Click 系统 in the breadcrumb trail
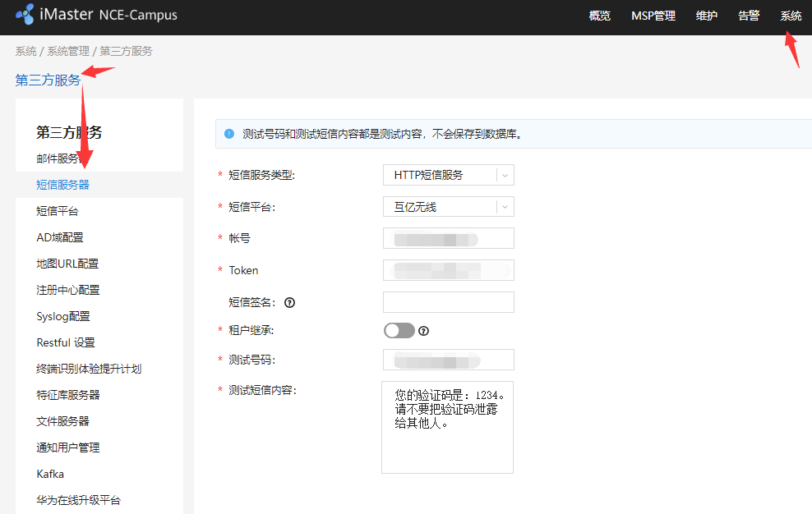The image size is (812, 514). click(25, 50)
